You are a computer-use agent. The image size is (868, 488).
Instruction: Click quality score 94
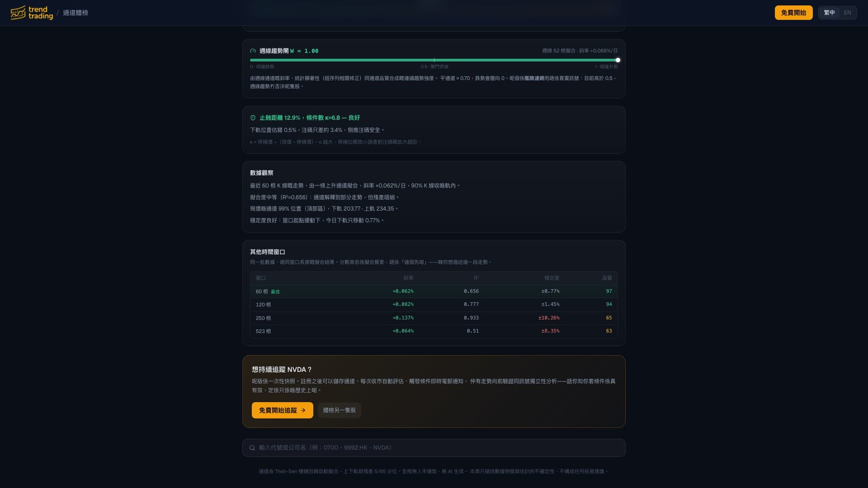(609, 305)
